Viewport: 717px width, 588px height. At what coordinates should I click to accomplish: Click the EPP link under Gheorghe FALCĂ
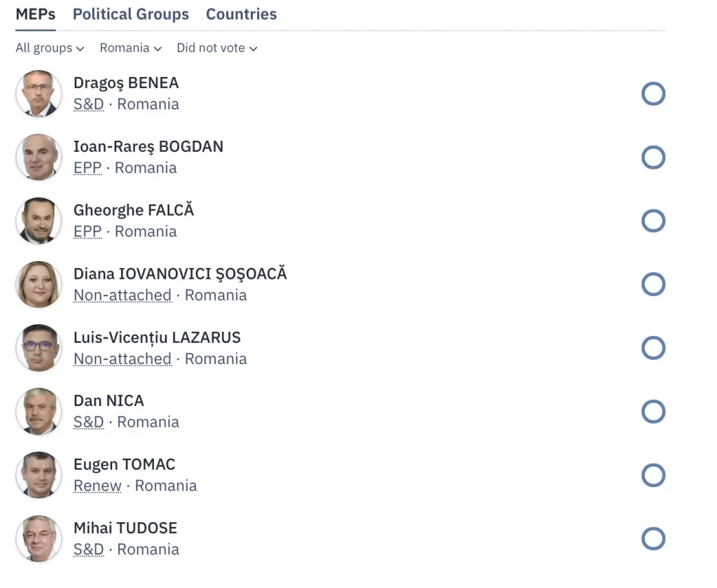(x=88, y=232)
